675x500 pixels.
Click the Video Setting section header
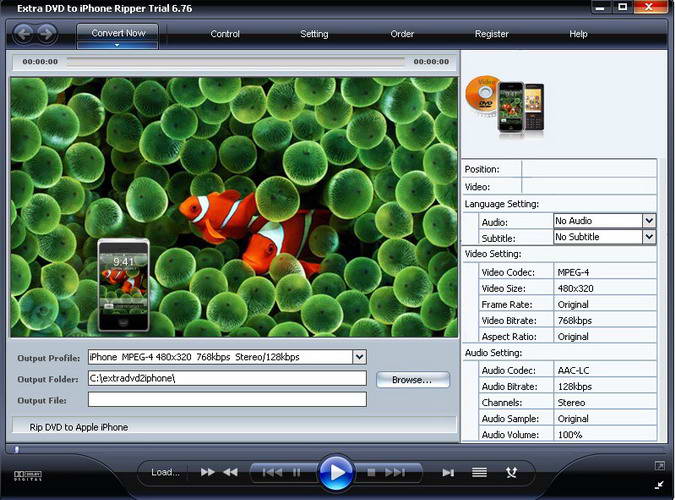[x=493, y=254]
